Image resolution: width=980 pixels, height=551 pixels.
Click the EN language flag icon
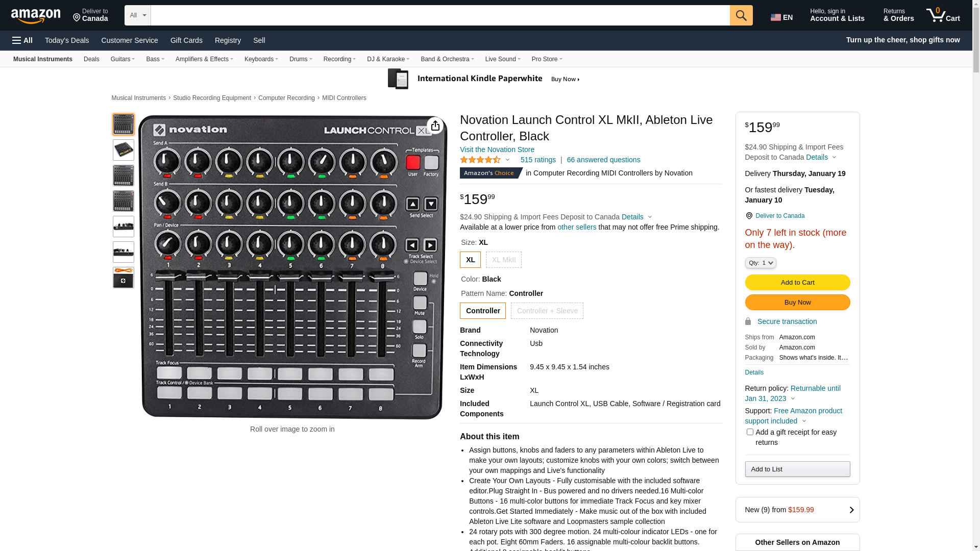click(x=776, y=18)
